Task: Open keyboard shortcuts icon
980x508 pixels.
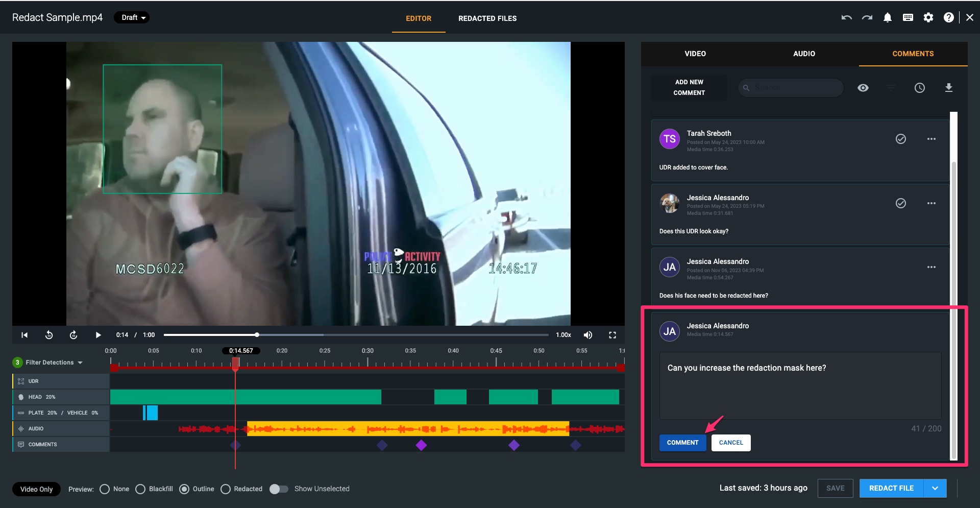Action: [x=908, y=18]
